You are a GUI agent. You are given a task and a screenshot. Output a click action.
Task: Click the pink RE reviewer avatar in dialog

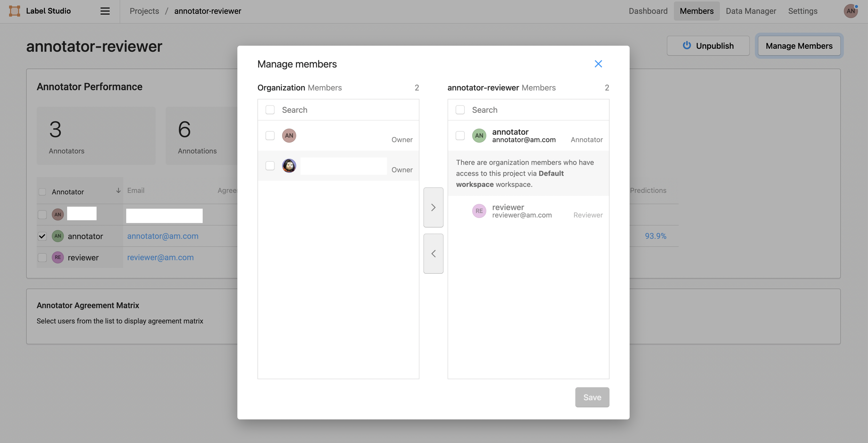click(x=479, y=211)
